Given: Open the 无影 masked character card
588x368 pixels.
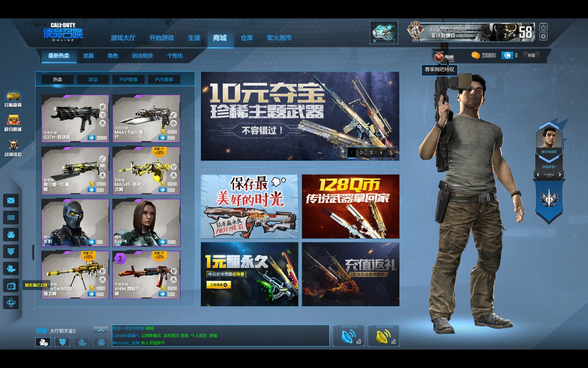Looking at the screenshot, I should tap(75, 223).
